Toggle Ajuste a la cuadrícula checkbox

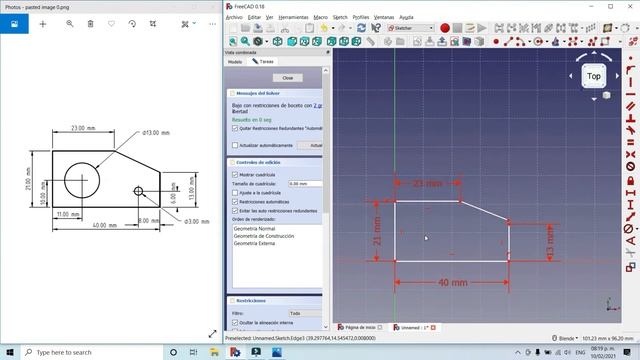tap(235, 192)
